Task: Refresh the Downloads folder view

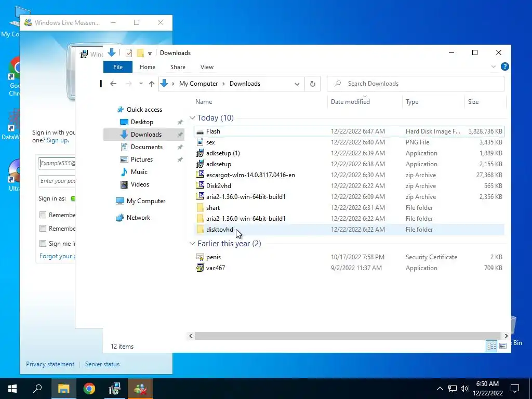Action: pyautogui.click(x=312, y=84)
